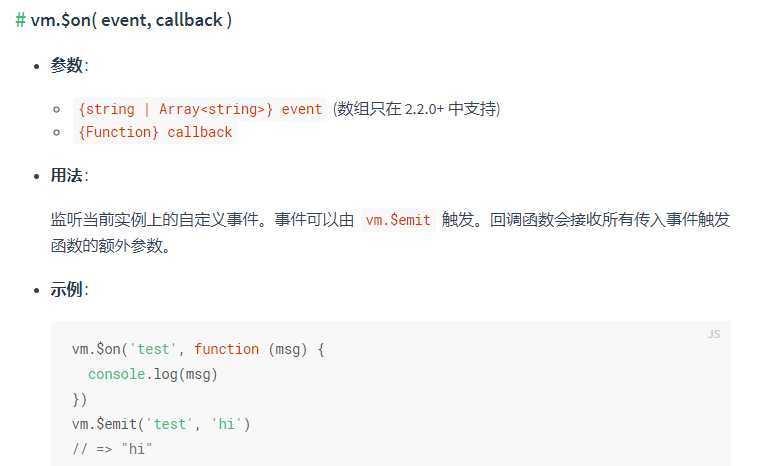Click the {Function} callback parameter code

point(155,132)
